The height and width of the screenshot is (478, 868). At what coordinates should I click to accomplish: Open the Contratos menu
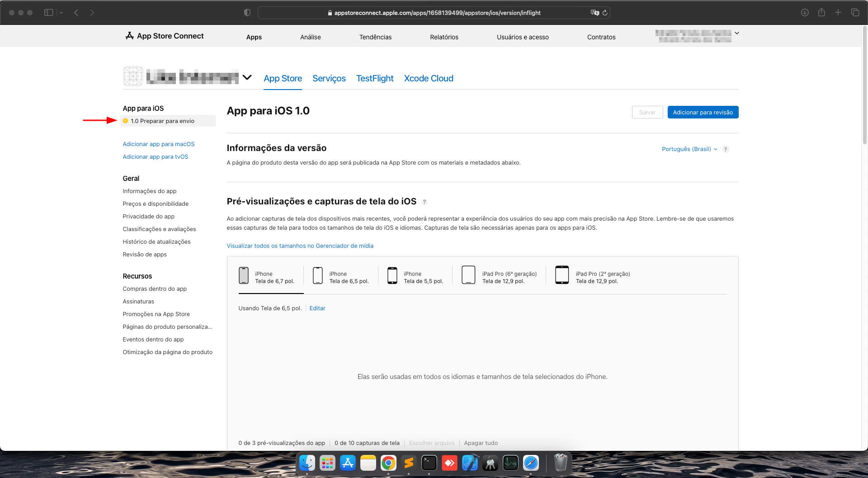[601, 37]
